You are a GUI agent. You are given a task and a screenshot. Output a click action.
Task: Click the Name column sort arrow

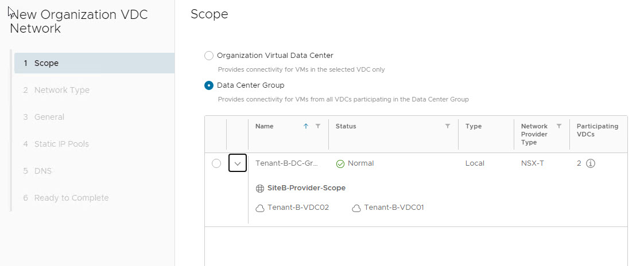(x=306, y=126)
